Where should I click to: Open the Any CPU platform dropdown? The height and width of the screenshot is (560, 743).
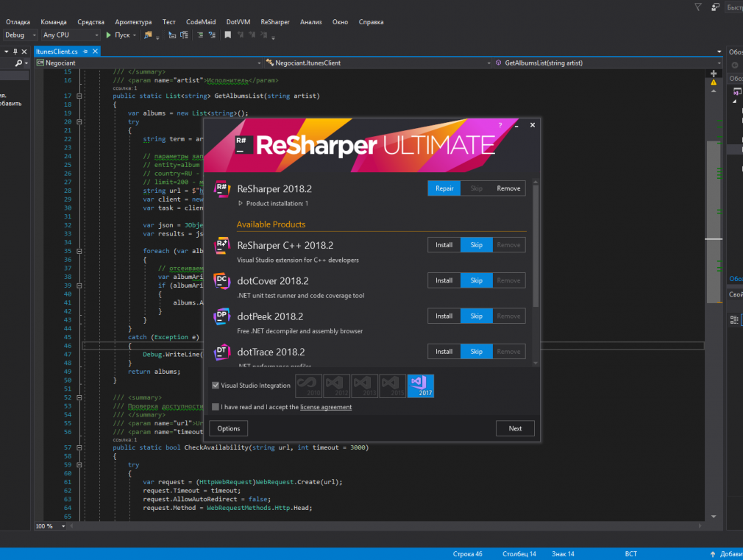71,35
